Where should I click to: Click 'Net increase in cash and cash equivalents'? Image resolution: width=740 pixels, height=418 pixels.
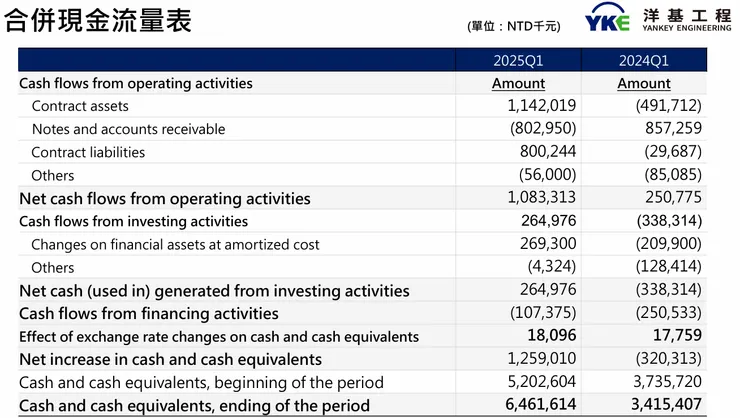(x=170, y=359)
